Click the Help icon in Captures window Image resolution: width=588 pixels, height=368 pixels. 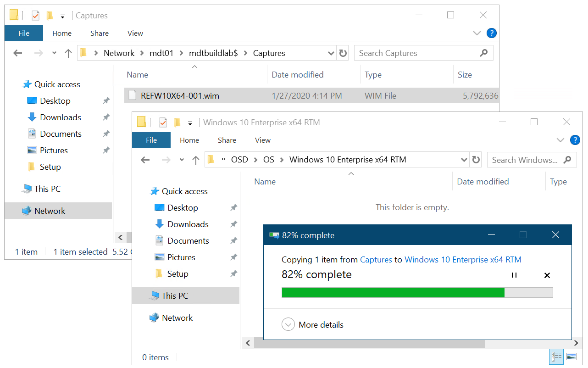[491, 33]
